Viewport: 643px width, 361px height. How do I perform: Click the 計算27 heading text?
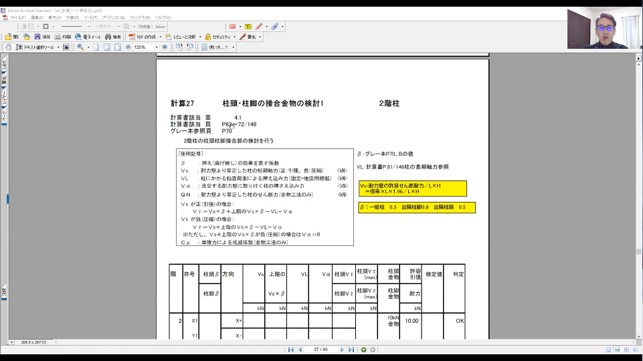click(x=182, y=103)
